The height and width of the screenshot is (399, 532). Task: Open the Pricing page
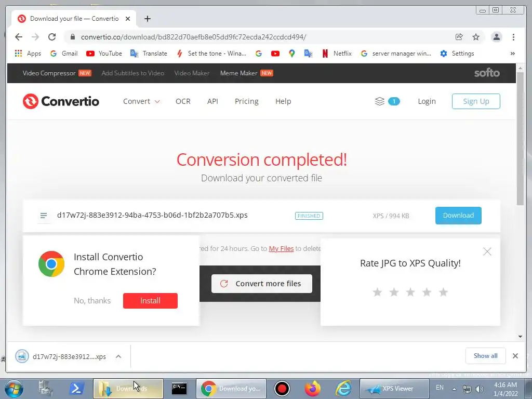pyautogui.click(x=247, y=101)
